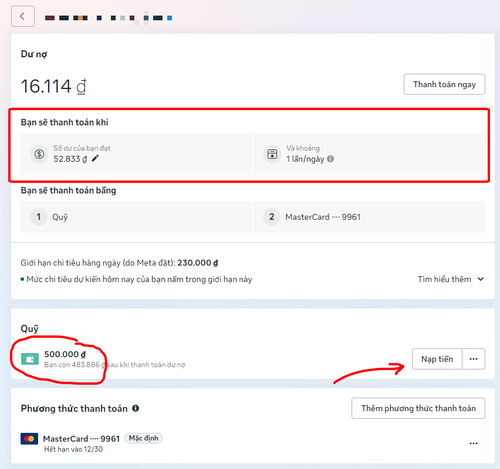Click the calendar icon beside 'Và khoảng'

point(272,154)
